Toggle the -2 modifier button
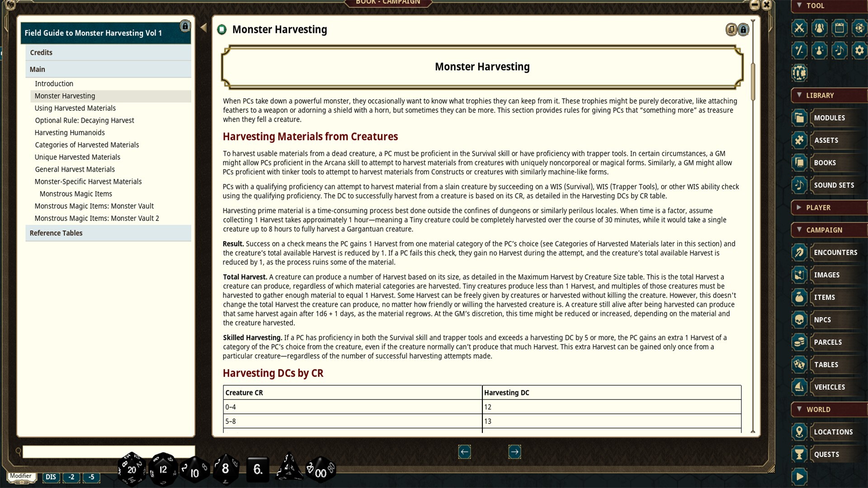Screen dimensions: 868x488 71,477
